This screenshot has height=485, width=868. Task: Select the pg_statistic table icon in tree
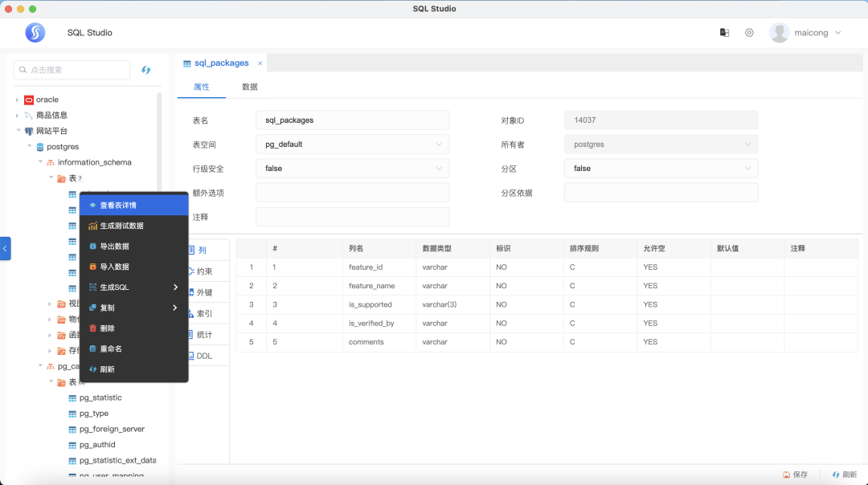[72, 398]
